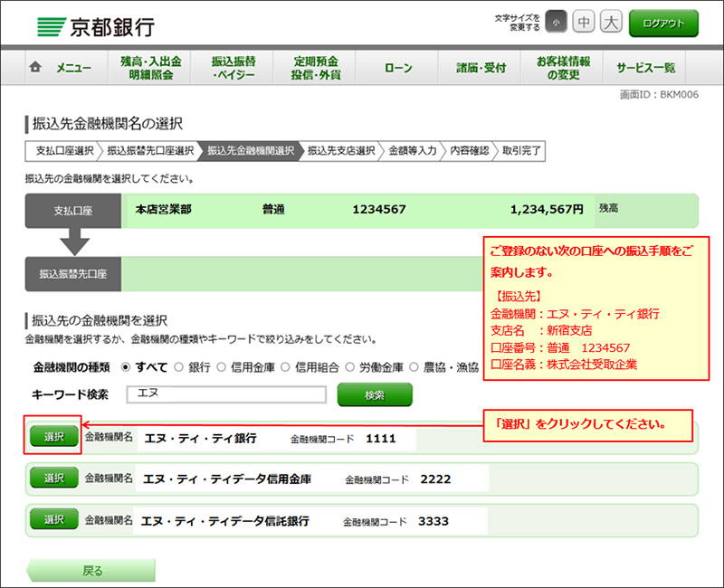Click 金融機関コード value 3333

433,521
